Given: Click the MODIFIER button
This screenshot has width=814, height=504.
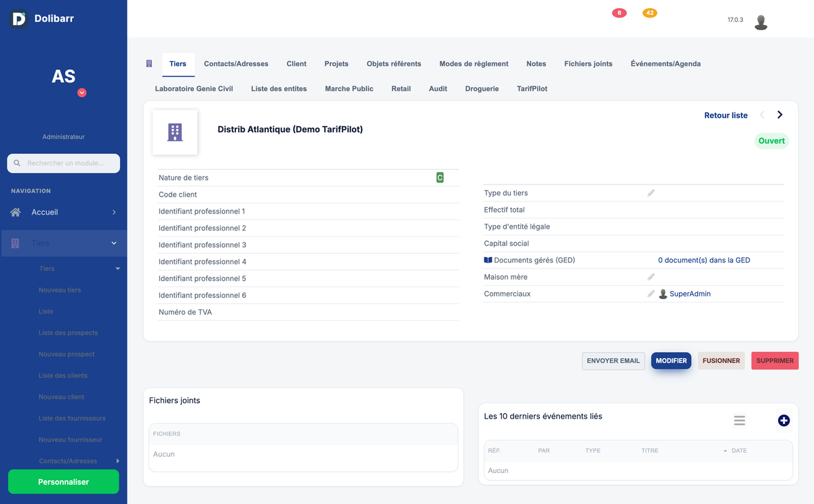Looking at the screenshot, I should click(x=671, y=361).
